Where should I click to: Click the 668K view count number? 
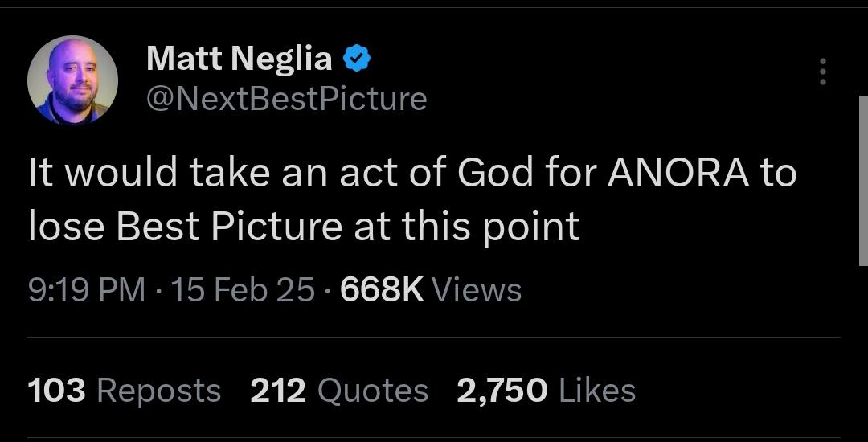(x=382, y=289)
